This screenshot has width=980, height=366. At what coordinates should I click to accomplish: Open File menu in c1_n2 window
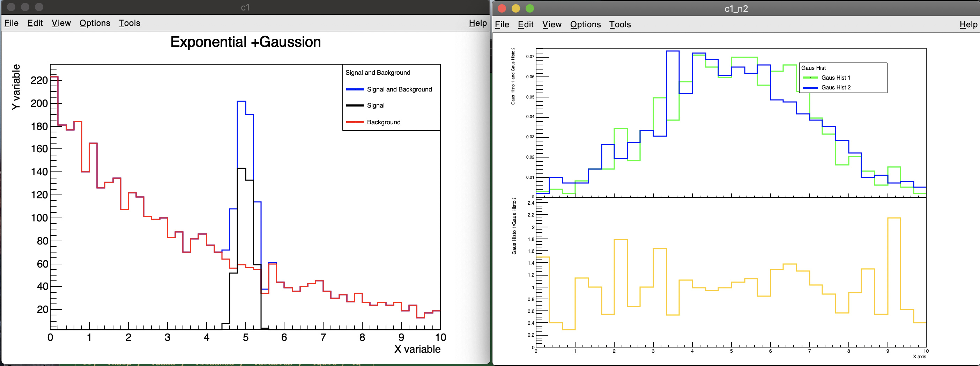click(x=502, y=24)
